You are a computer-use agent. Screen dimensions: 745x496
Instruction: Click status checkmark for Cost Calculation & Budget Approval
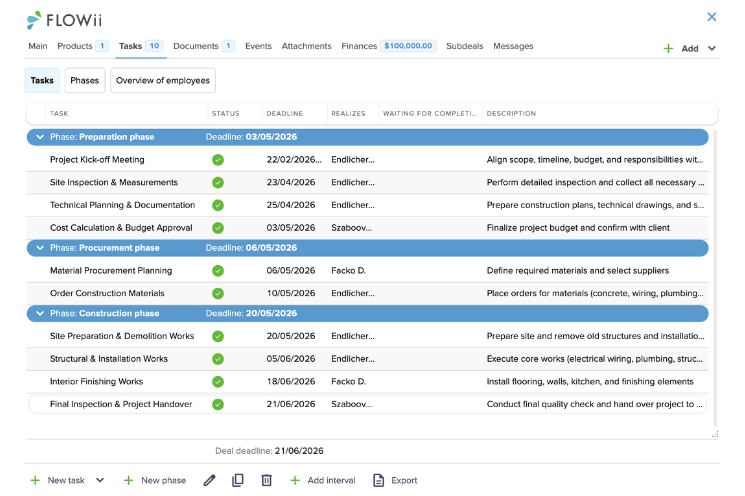coord(218,228)
